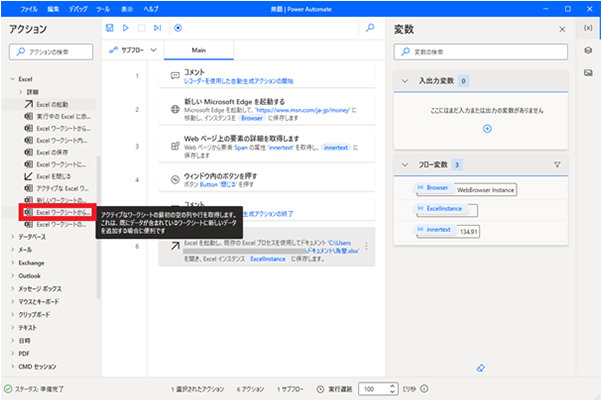Expand the テキスト action group
The image size is (602, 401).
click(x=12, y=328)
